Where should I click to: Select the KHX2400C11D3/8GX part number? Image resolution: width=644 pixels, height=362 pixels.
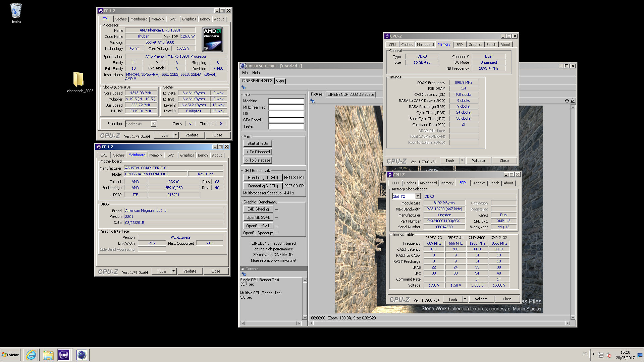[x=444, y=221]
